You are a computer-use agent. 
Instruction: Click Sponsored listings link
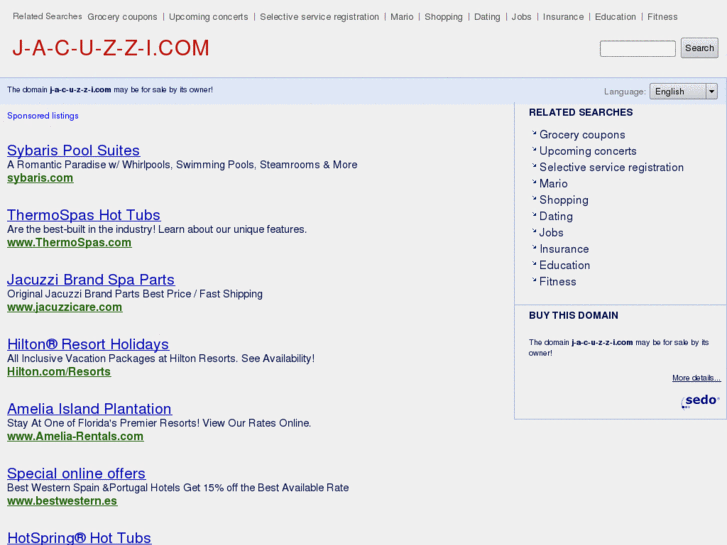pos(43,116)
